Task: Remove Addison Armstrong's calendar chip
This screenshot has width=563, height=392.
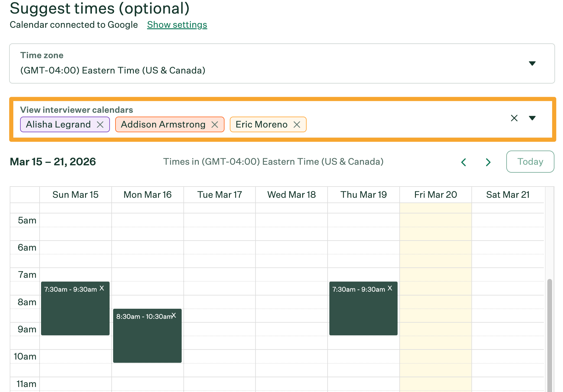Action: [x=215, y=124]
